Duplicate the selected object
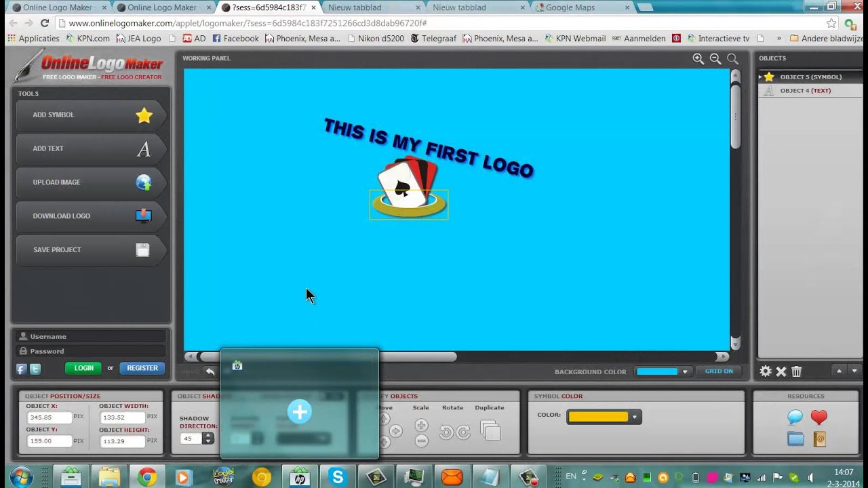The height and width of the screenshot is (488, 868). 490,430
